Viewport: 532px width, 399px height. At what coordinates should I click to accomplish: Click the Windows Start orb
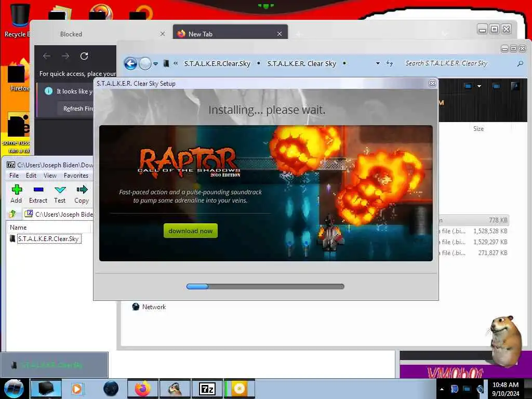(x=14, y=389)
